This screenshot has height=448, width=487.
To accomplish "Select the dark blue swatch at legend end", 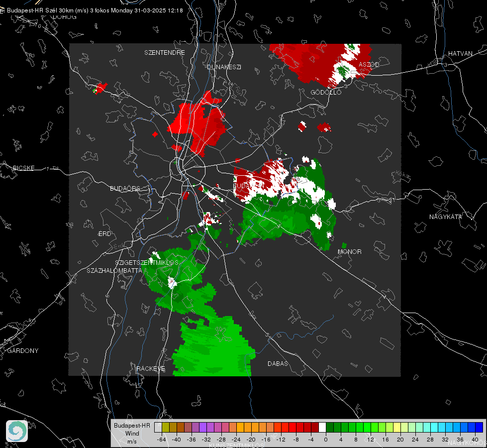I will (x=479, y=427).
